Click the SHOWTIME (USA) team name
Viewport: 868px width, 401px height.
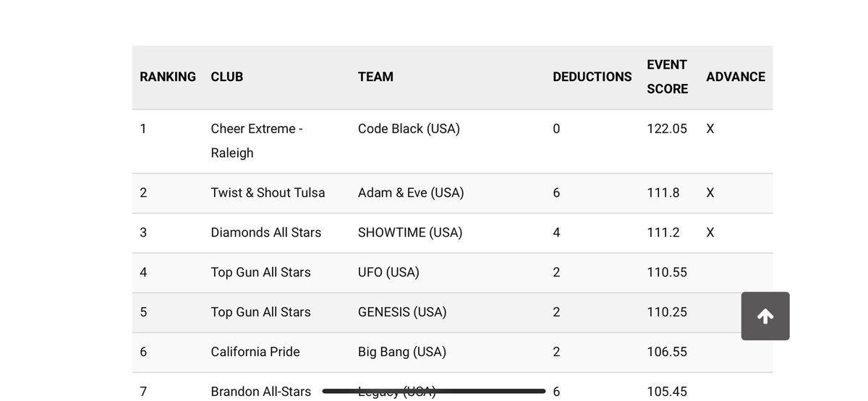pos(409,232)
